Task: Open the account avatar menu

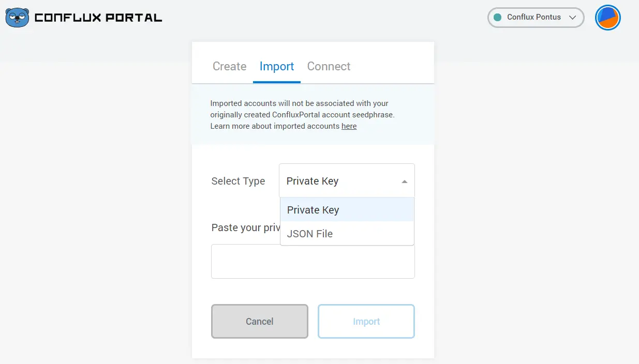Action: pos(607,18)
